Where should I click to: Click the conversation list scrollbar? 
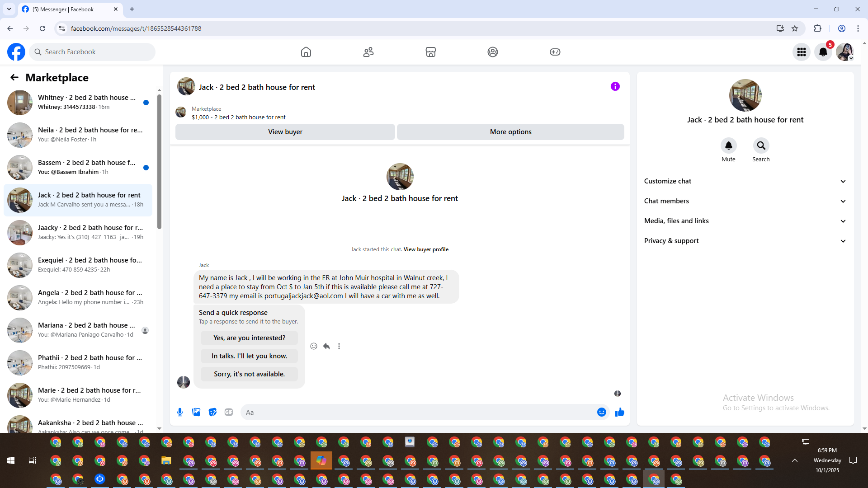(x=159, y=161)
